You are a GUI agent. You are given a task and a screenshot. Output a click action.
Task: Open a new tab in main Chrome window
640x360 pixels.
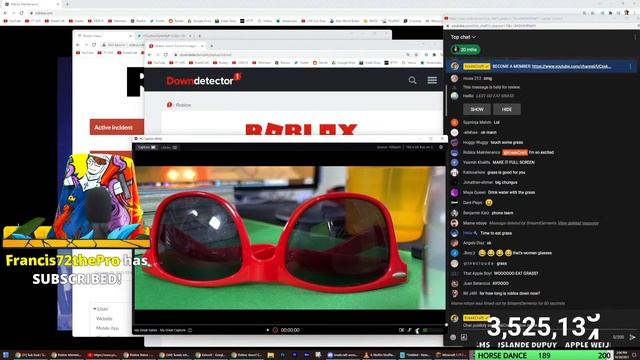click(67, 4)
